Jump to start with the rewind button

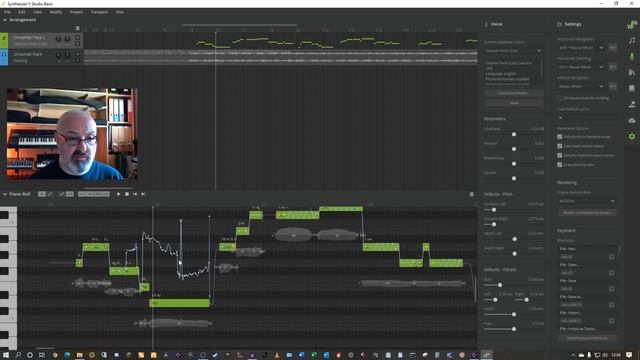pyautogui.click(x=135, y=194)
